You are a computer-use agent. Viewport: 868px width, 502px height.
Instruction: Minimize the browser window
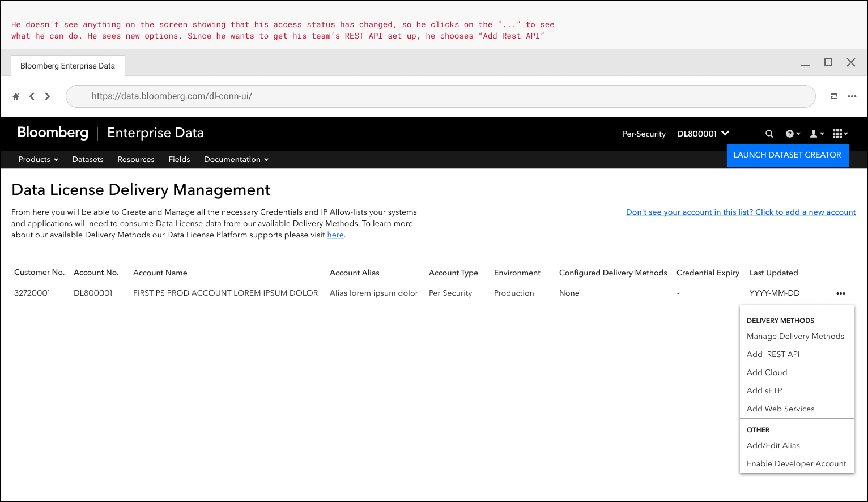[x=806, y=66]
